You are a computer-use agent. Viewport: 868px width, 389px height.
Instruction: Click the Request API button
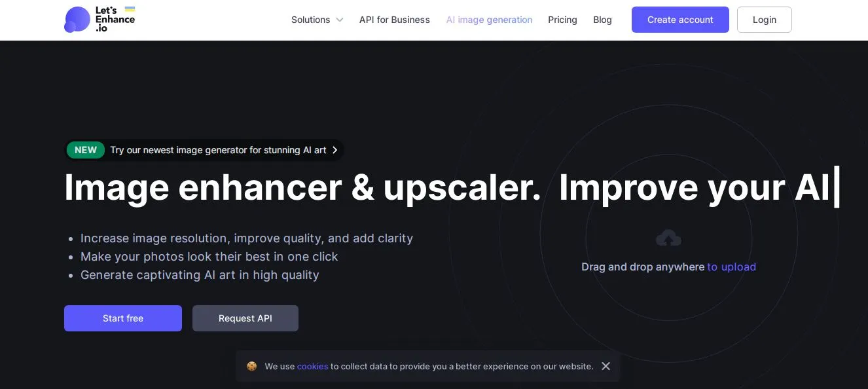[x=245, y=318]
